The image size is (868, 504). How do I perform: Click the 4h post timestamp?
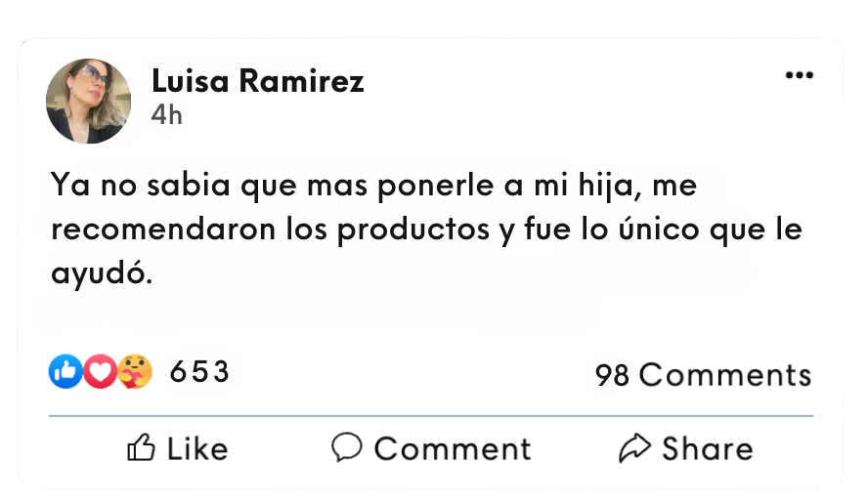[x=166, y=115]
